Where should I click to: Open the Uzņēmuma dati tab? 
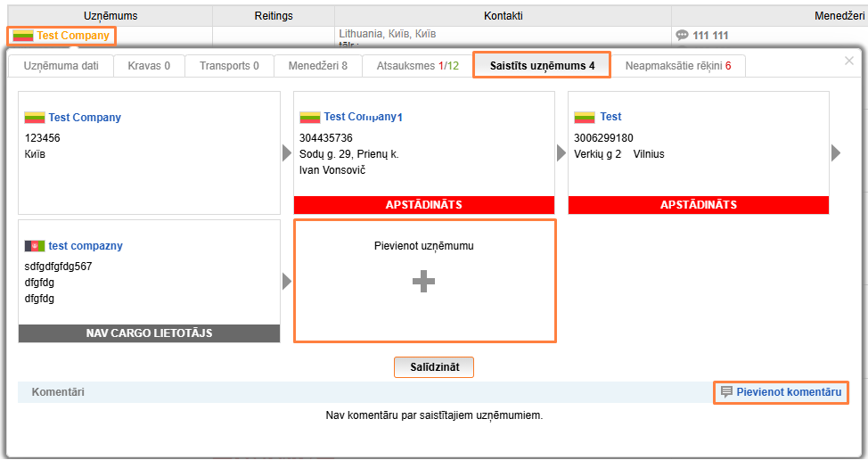pos(61,66)
